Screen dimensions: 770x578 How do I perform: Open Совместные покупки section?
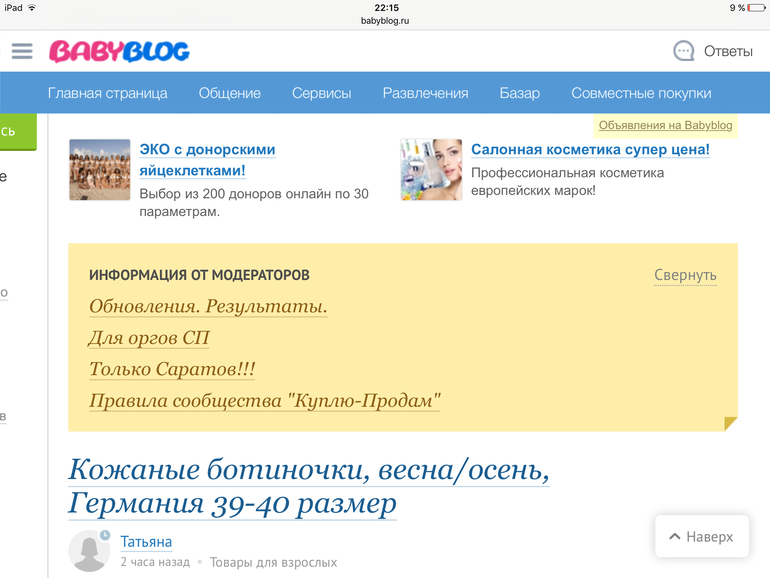pyautogui.click(x=641, y=93)
